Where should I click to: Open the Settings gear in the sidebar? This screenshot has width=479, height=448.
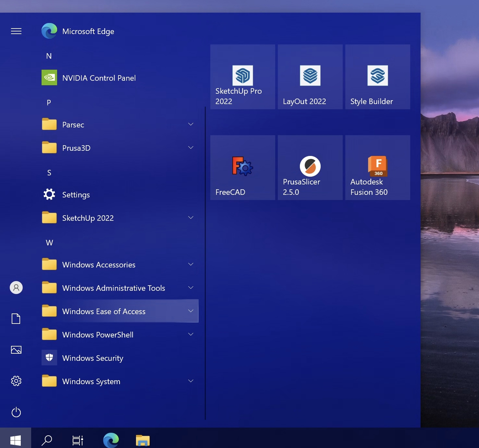[16, 381]
